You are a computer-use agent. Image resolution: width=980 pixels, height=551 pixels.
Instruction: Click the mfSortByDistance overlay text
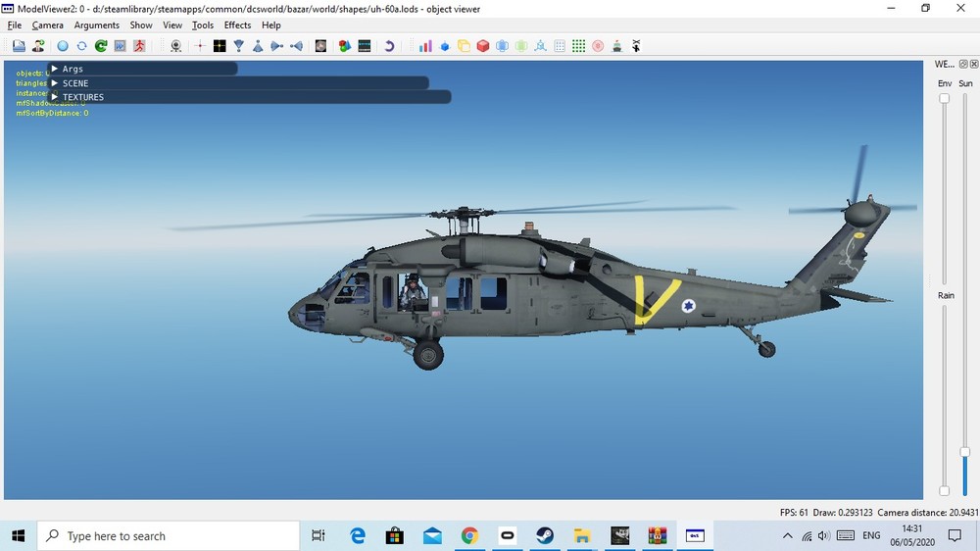(52, 113)
